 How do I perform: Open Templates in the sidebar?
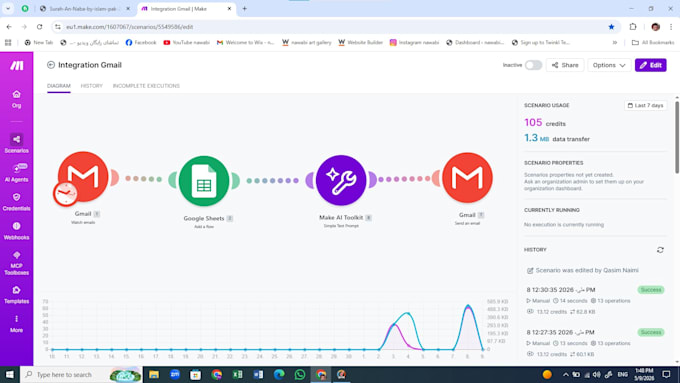[16, 295]
